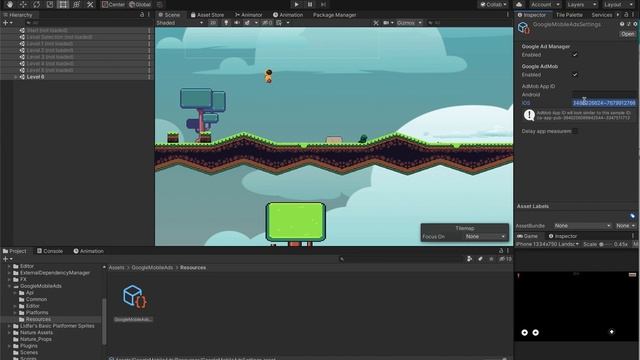Image resolution: width=640 pixels, height=360 pixels.
Task: Switch to the Scene tab
Action: point(169,15)
